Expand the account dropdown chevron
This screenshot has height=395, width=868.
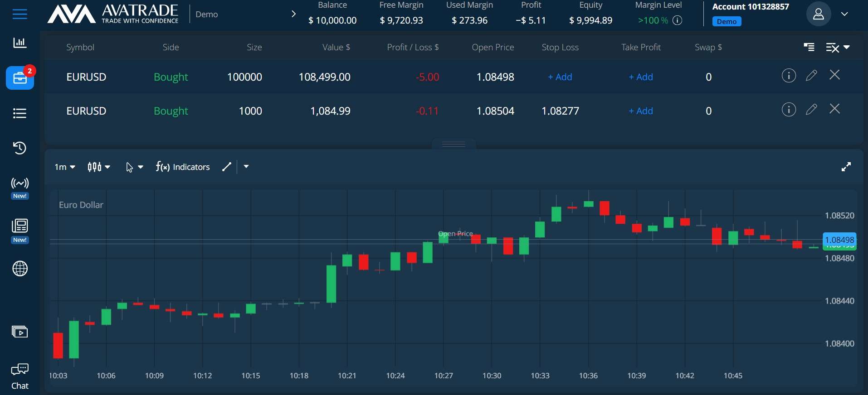844,14
